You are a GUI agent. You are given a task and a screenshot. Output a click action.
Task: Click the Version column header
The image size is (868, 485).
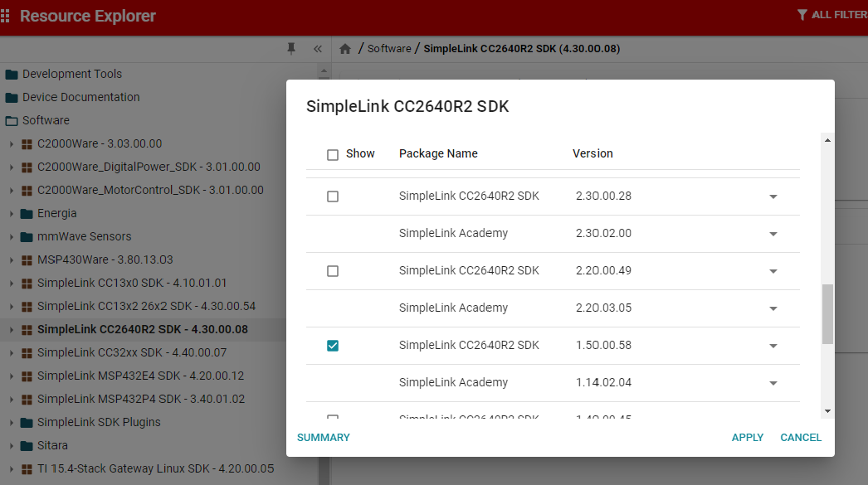592,153
